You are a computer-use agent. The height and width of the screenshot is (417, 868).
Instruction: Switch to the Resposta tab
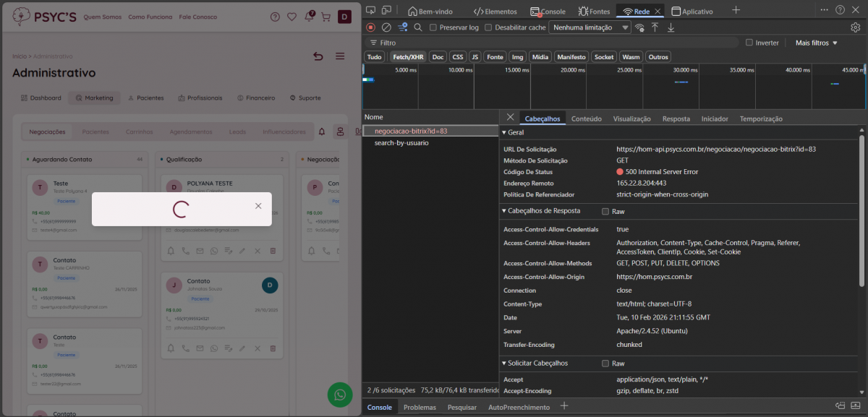(676, 119)
